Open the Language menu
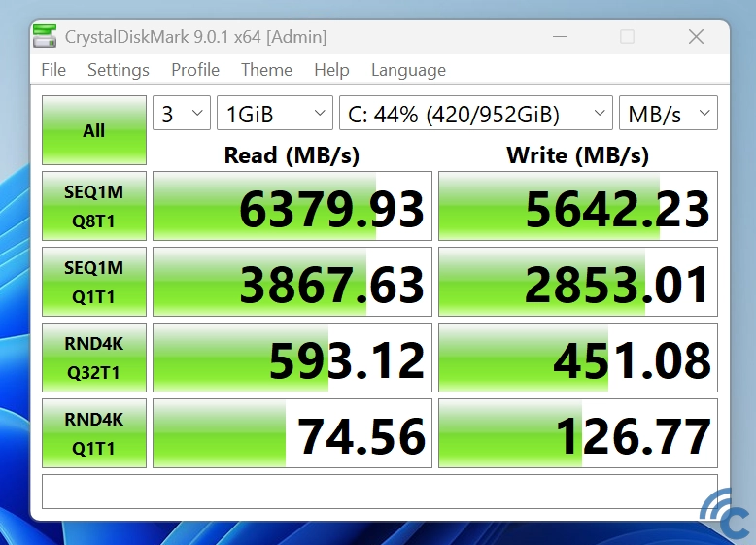Image resolution: width=756 pixels, height=545 pixels. coord(408,70)
